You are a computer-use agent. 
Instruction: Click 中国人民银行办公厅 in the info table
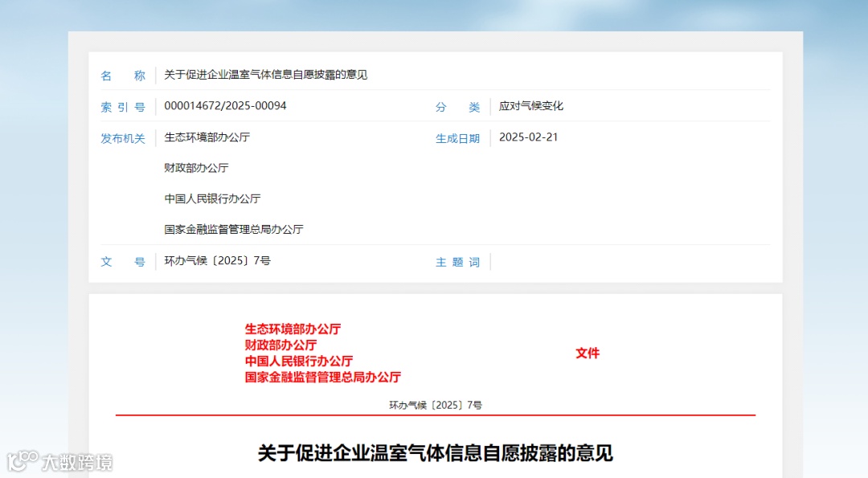(212, 198)
